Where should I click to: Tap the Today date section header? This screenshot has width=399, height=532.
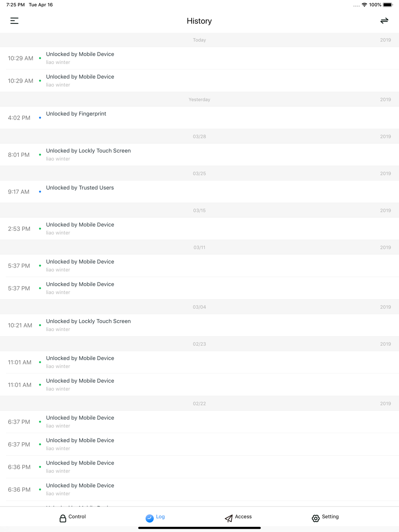(199, 40)
